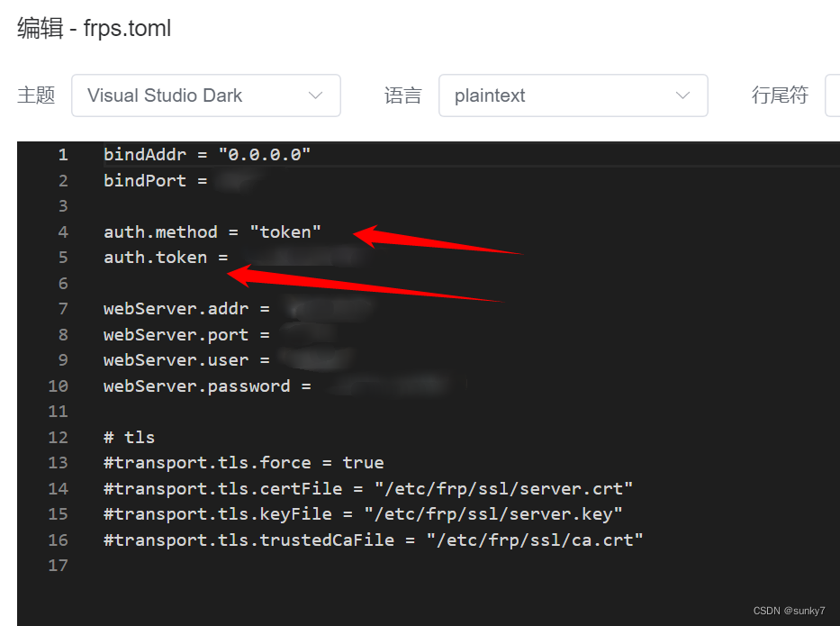840x626 pixels.
Task: Place cursor on the bindAddr line
Action: click(x=206, y=155)
